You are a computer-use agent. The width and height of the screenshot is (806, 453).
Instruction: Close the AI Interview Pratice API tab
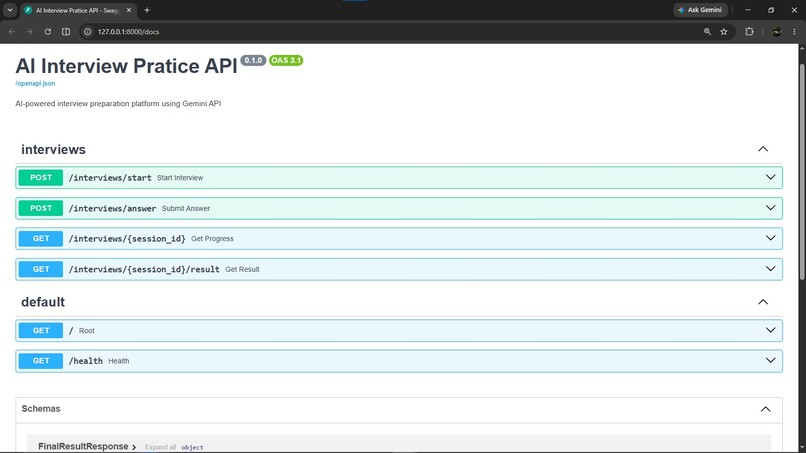pyautogui.click(x=129, y=10)
